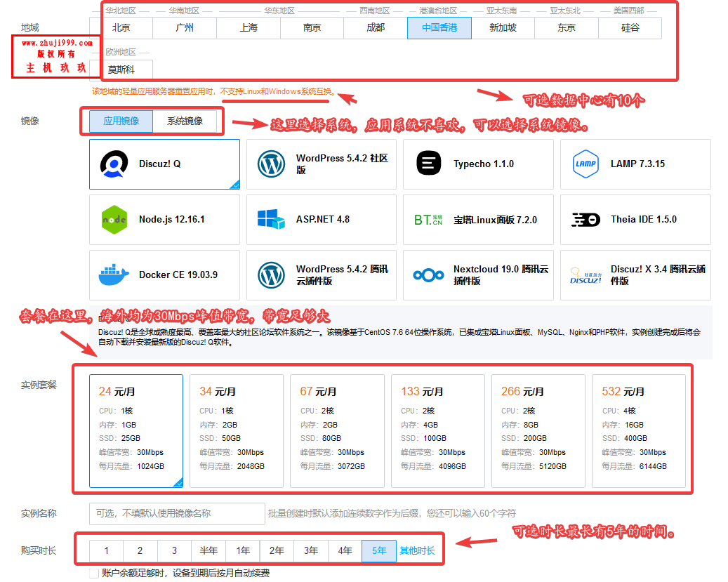Select the 北京 region
This screenshot has width=728, height=582.
121,28
